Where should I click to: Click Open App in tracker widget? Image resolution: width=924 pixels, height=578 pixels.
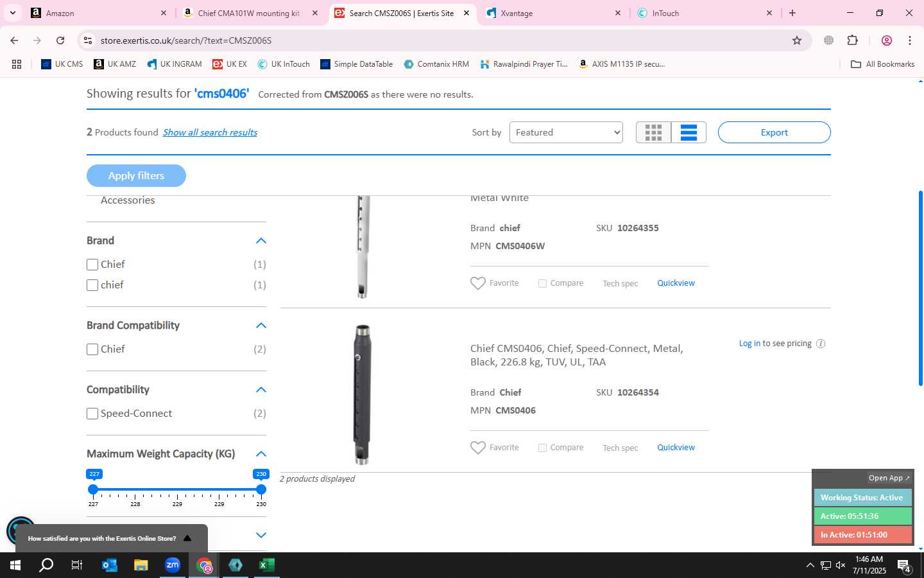889,478
